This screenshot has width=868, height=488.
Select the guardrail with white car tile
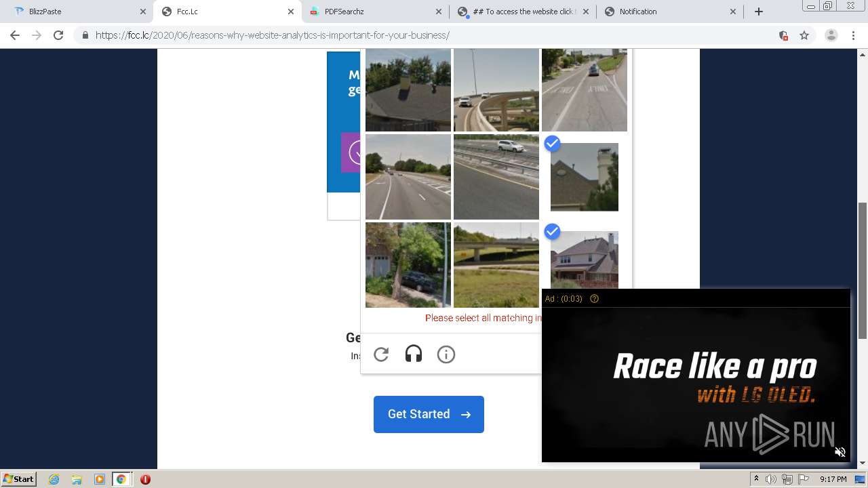tap(496, 177)
